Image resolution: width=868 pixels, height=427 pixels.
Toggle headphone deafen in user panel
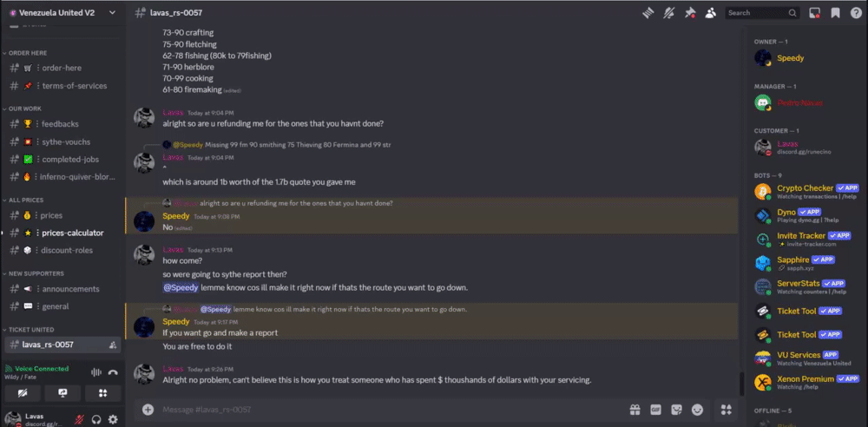click(96, 420)
